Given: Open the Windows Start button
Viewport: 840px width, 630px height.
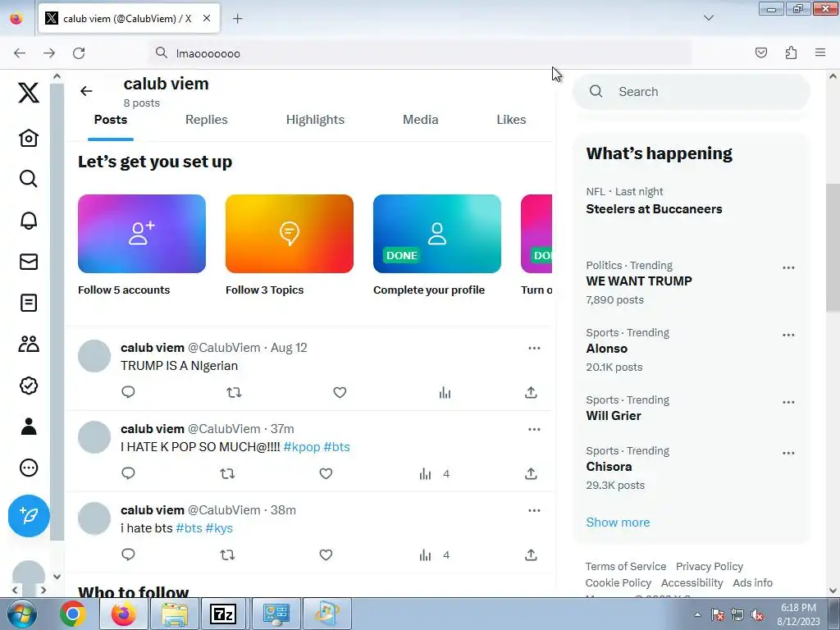Looking at the screenshot, I should click(x=22, y=614).
